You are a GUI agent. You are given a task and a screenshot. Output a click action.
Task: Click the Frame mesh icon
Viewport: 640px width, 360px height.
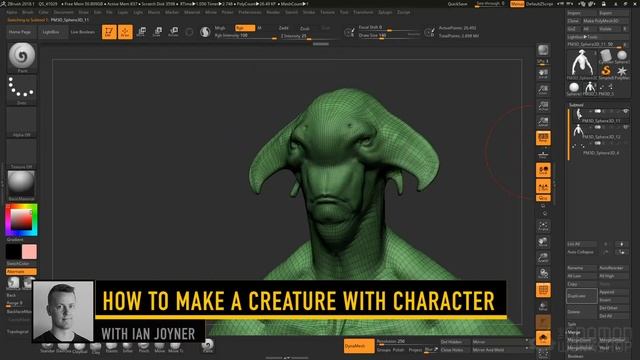point(543,226)
